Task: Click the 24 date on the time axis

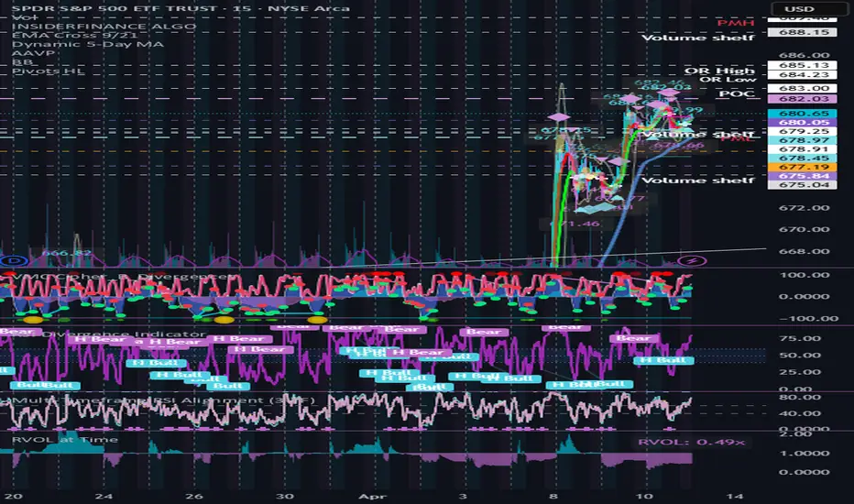Action: pyautogui.click(x=104, y=497)
